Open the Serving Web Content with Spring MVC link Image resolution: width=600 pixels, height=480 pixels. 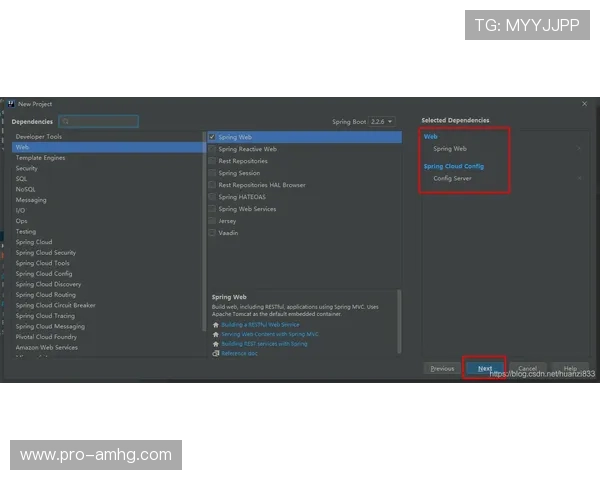(x=270, y=334)
